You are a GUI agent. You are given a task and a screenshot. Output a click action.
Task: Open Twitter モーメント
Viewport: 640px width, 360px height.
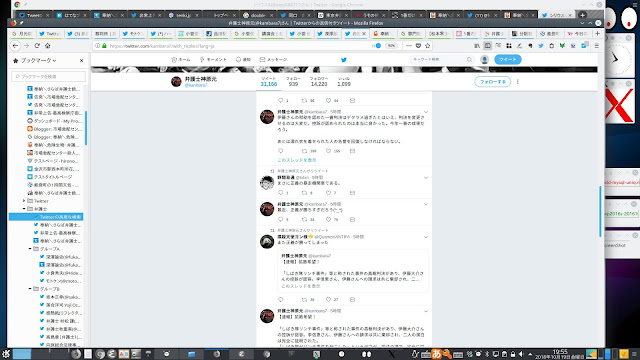pyautogui.click(x=213, y=60)
